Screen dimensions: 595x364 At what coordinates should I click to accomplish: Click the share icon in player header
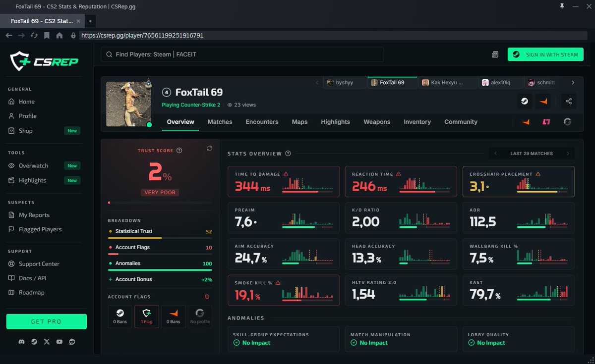coord(569,101)
